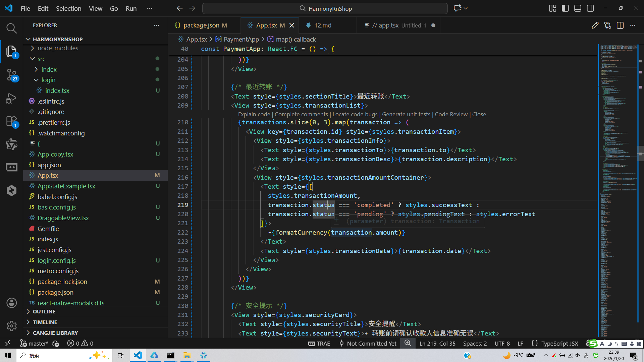Image resolution: width=644 pixels, height=362 pixels.
Task: Open the Accounts menu icon
Action: (x=11, y=303)
